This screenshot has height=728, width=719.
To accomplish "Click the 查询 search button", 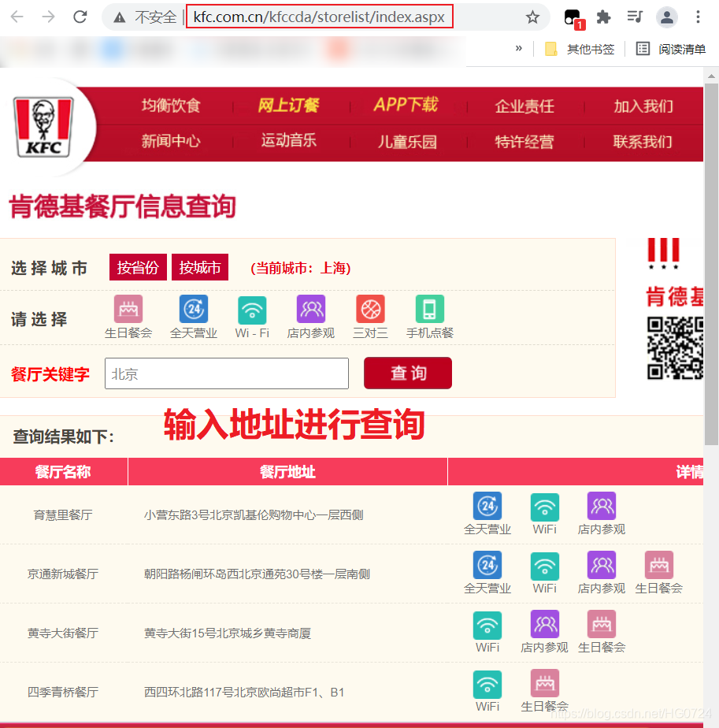I will pos(408,373).
